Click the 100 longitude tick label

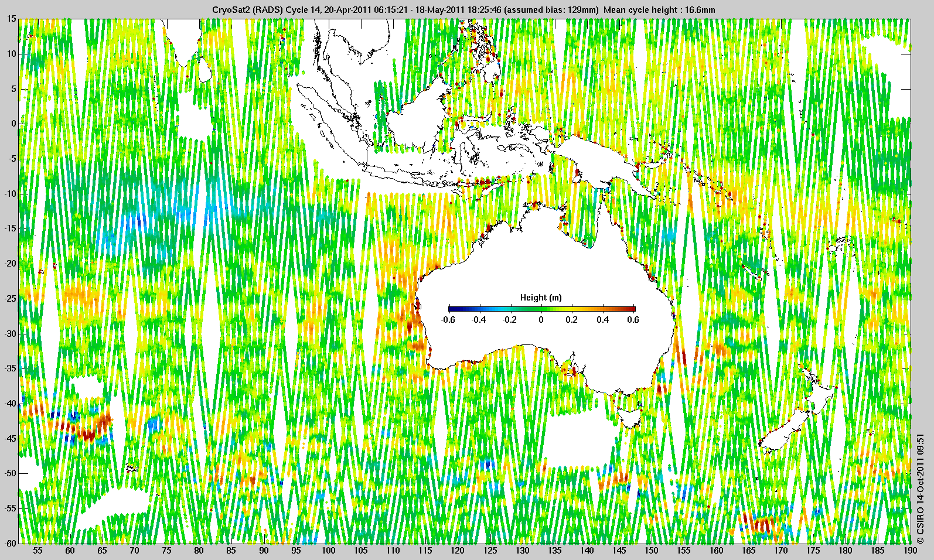click(x=328, y=551)
